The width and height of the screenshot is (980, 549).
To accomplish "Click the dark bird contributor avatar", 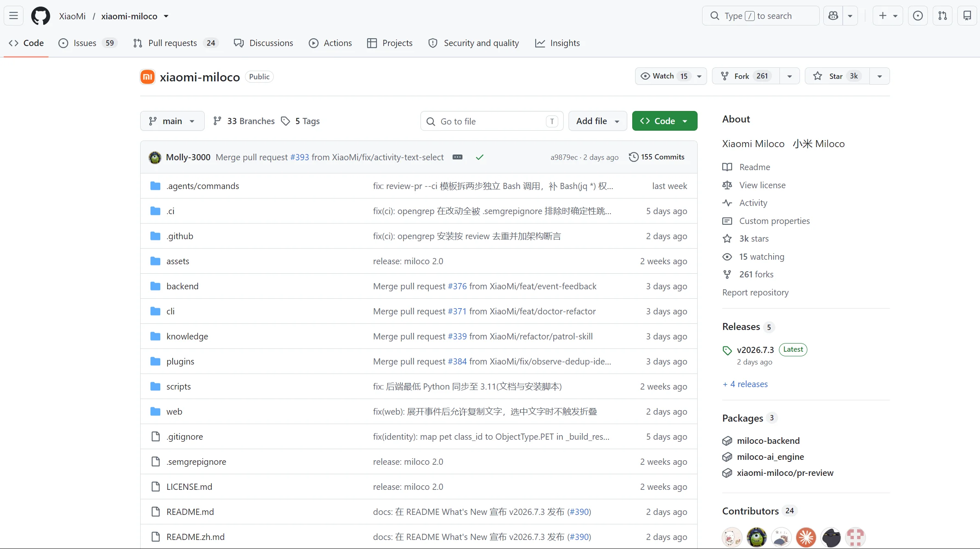I will click(x=831, y=537).
